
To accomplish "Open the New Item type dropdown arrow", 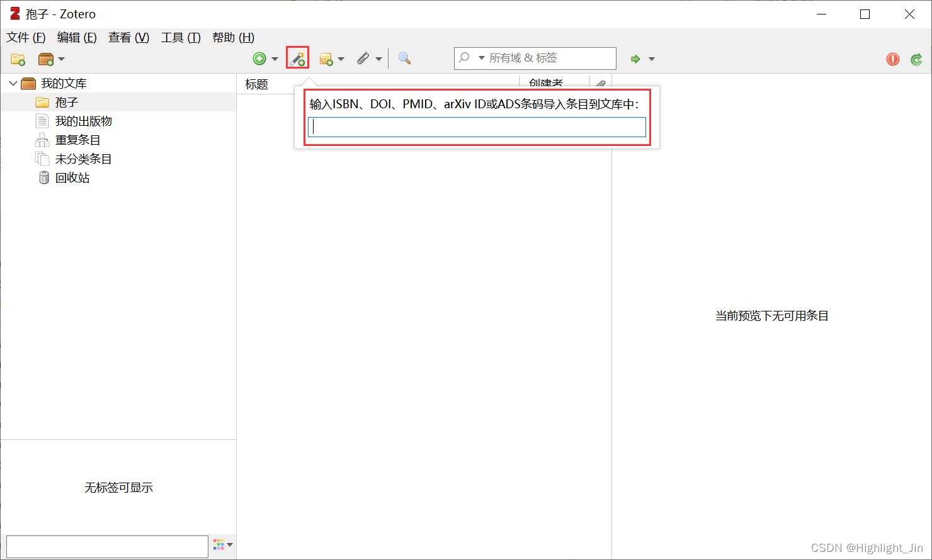I will point(275,59).
